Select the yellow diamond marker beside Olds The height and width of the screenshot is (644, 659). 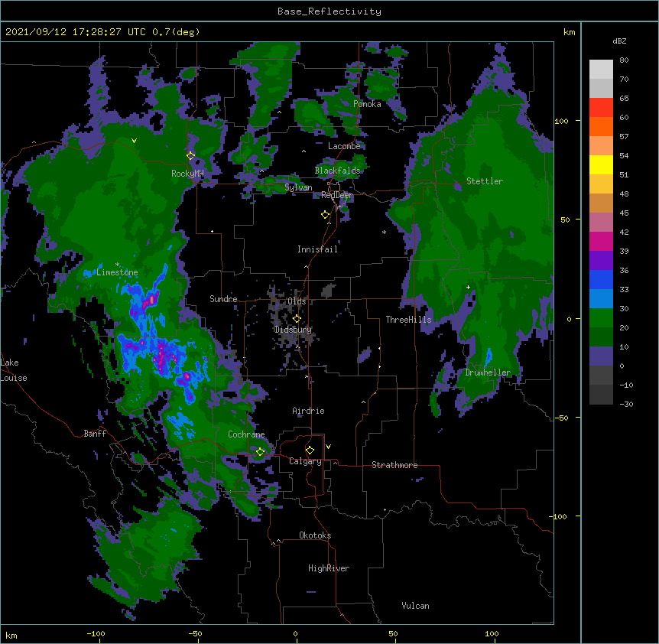[297, 318]
